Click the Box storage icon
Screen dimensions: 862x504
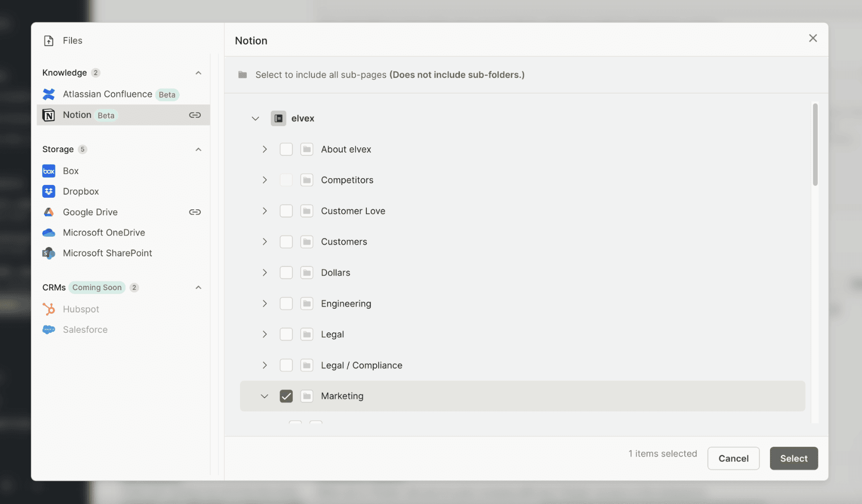(48, 171)
